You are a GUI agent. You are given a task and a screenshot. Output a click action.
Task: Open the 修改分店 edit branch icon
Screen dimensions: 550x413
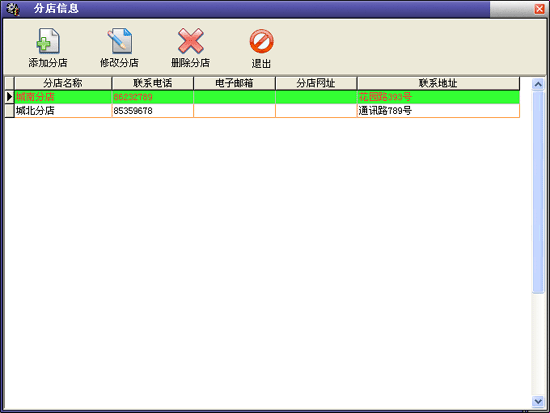pos(120,41)
